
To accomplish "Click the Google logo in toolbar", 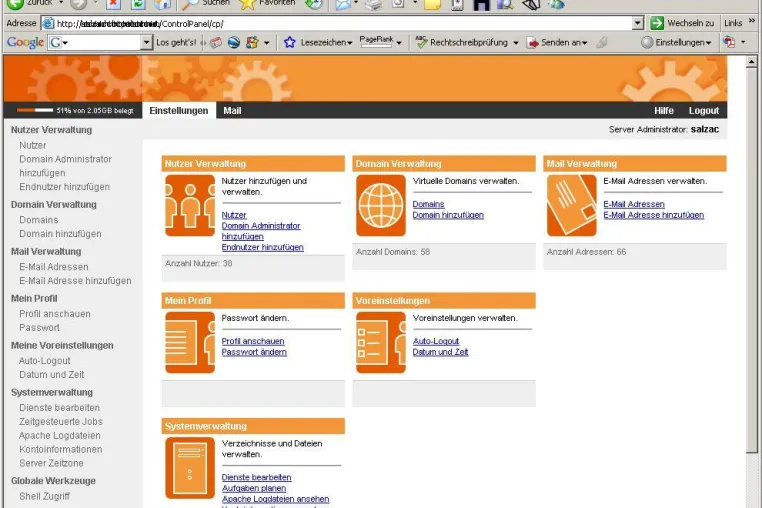I will [25, 42].
